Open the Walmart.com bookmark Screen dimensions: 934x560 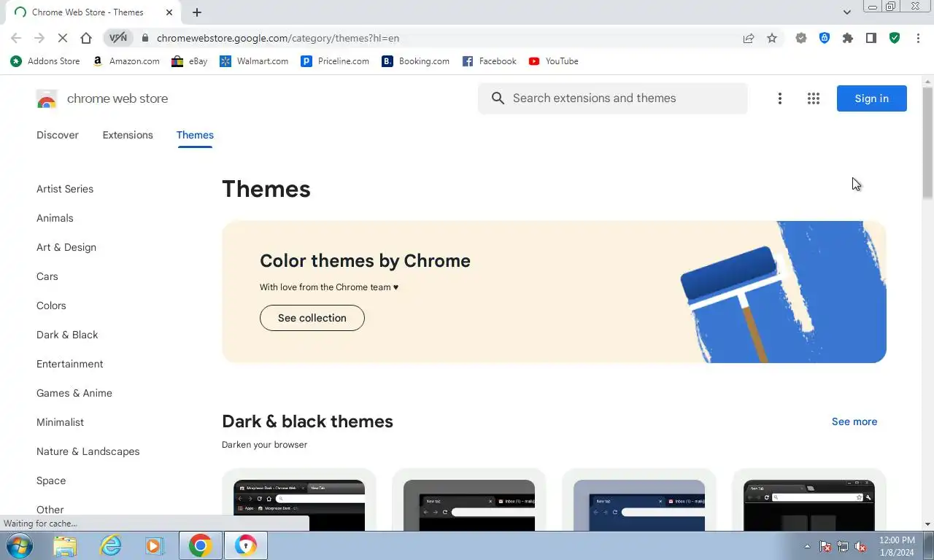(x=254, y=61)
